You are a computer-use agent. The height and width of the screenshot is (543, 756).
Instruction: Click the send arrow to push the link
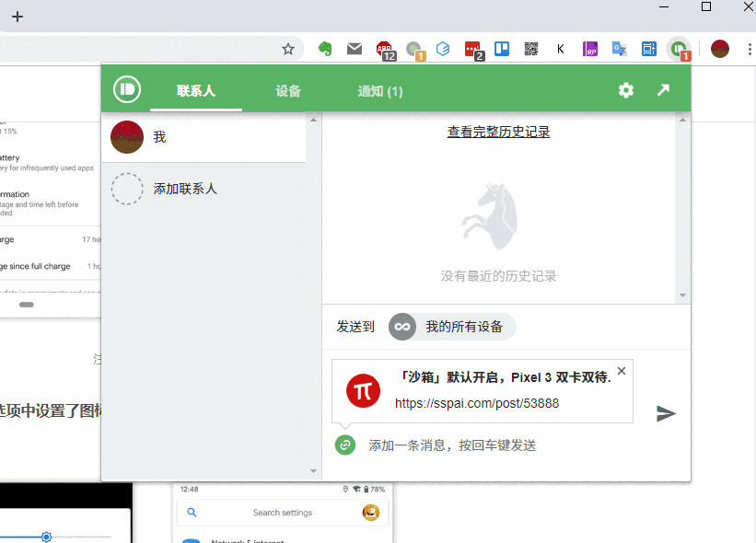click(x=666, y=413)
